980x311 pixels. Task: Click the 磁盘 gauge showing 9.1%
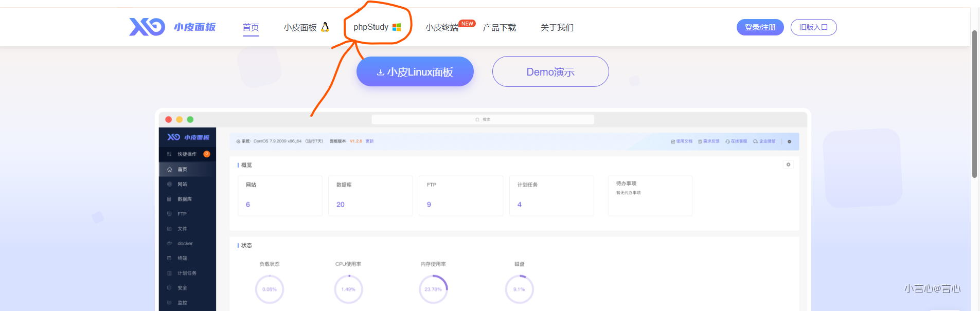pos(519,289)
